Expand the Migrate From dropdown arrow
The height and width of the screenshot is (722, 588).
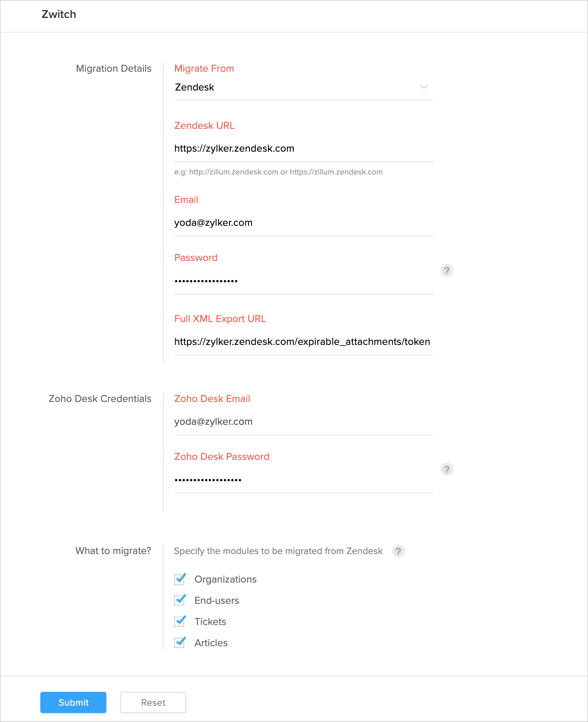424,87
